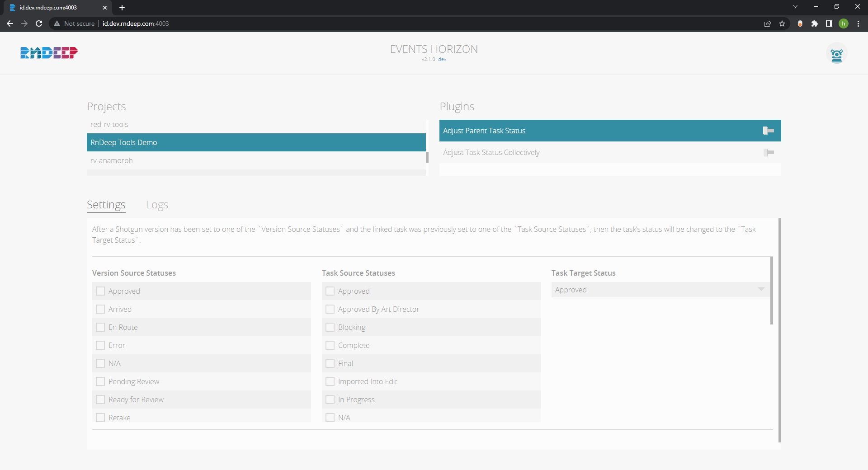
Task: Select the rv-anamorph project
Action: [x=112, y=160]
